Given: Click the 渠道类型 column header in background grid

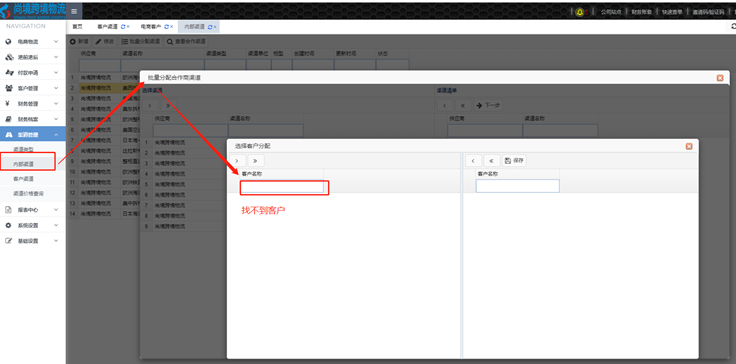Looking at the screenshot, I should tap(225, 54).
